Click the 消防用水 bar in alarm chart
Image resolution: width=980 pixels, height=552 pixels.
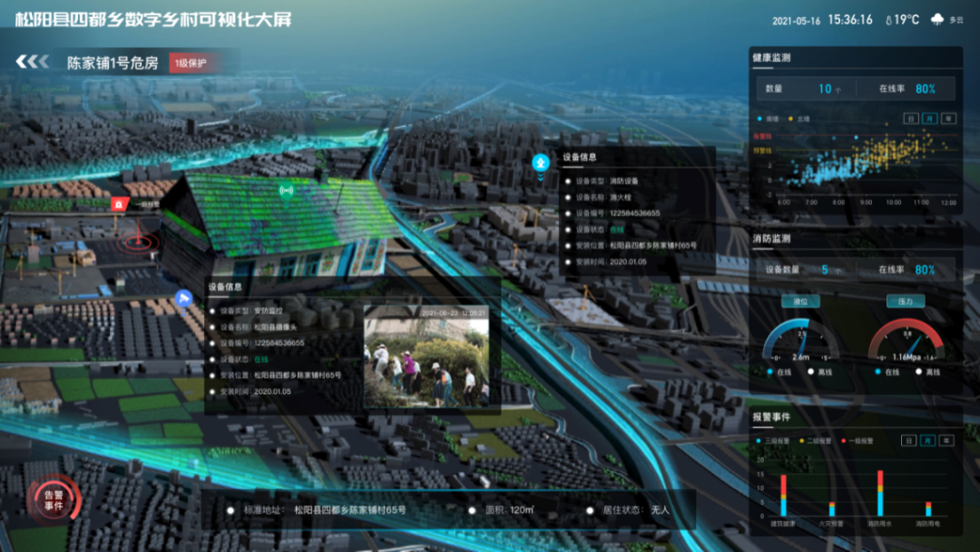pyautogui.click(x=879, y=495)
